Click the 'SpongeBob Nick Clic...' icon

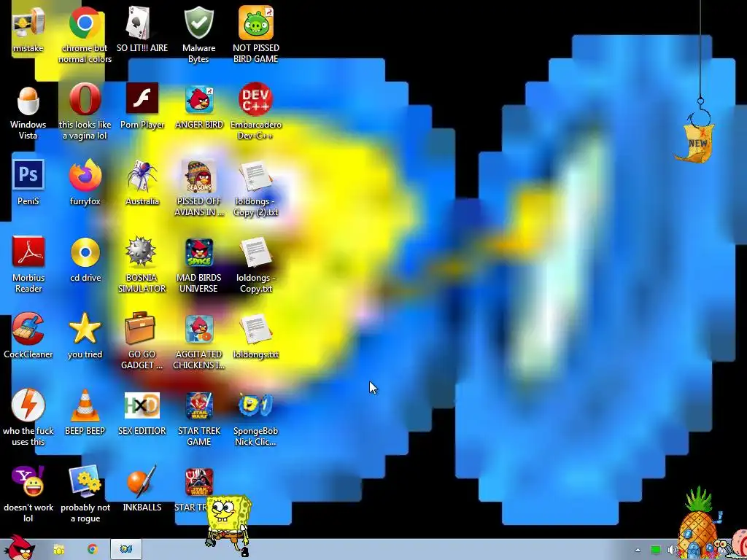[256, 405]
